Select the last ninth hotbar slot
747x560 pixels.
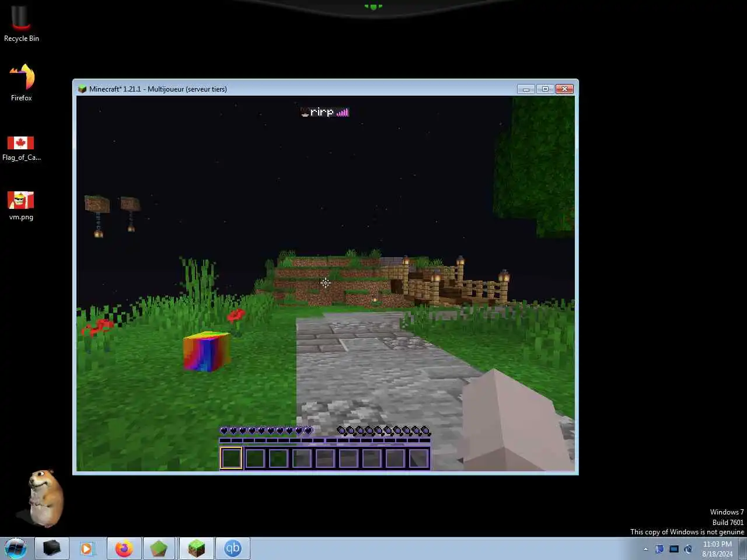[x=418, y=458]
